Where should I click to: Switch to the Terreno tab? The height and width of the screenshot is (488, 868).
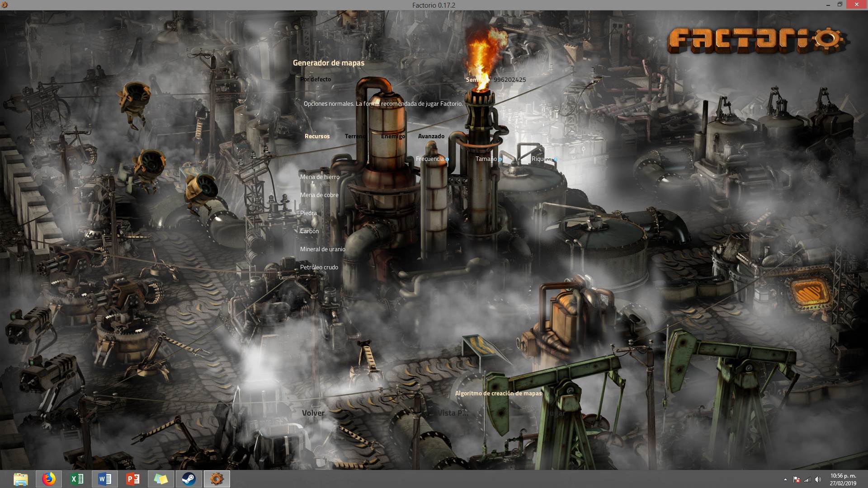point(355,136)
